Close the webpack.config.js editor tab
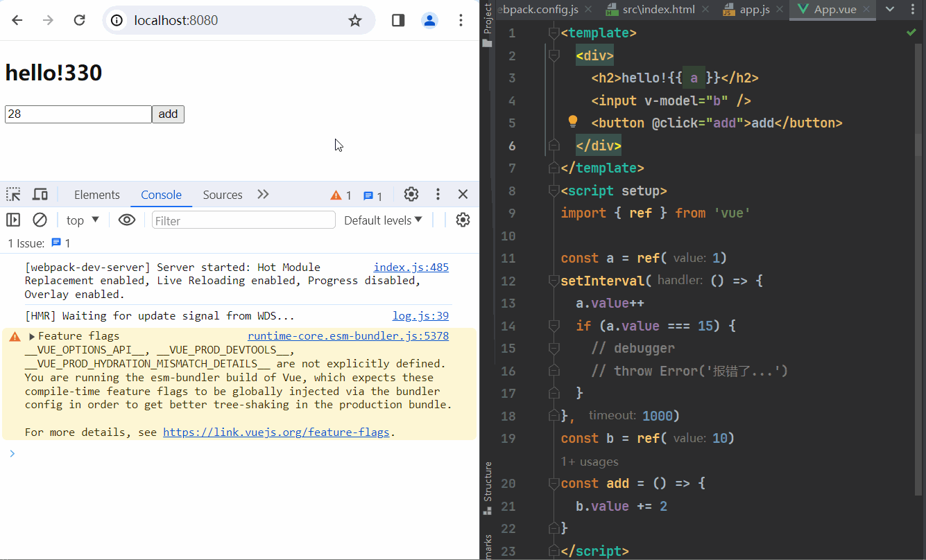 588,9
